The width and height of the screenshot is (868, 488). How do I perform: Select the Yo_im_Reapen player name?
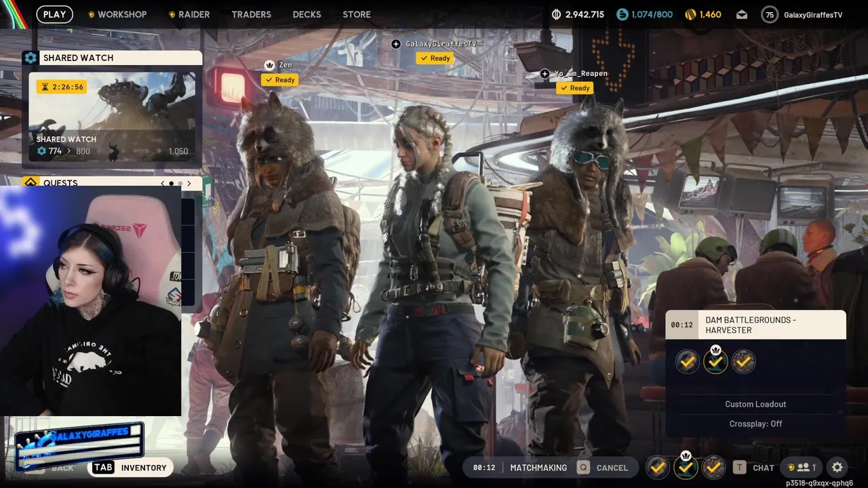[x=581, y=73]
